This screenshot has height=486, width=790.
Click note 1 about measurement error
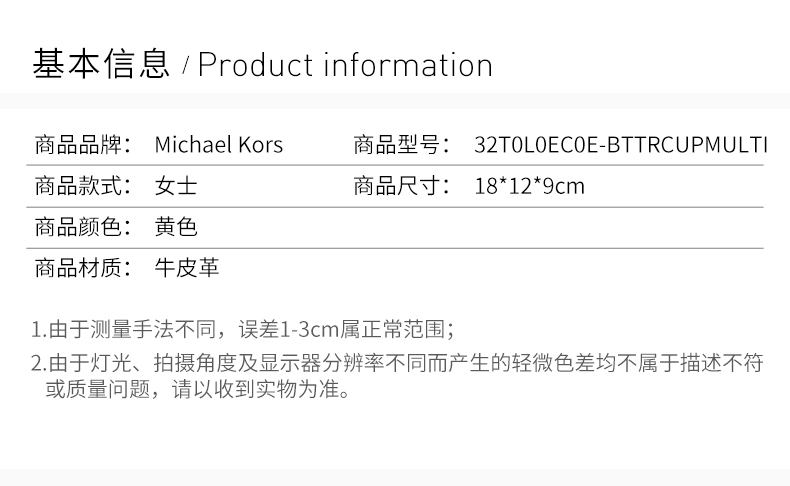coord(243,329)
